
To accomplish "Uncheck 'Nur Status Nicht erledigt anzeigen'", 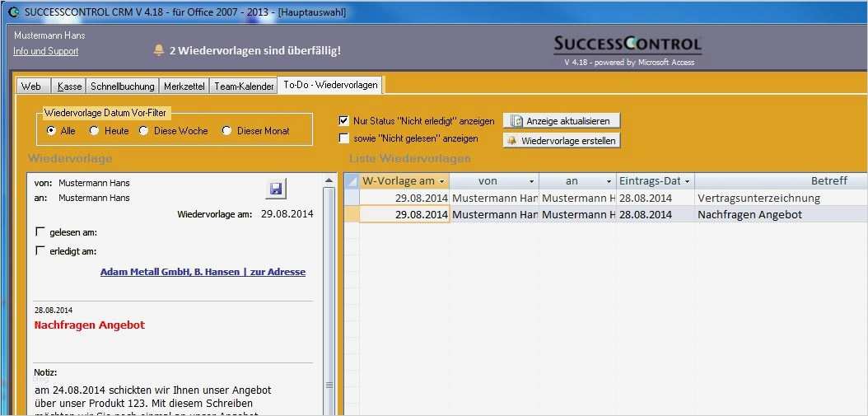I will pyautogui.click(x=343, y=120).
